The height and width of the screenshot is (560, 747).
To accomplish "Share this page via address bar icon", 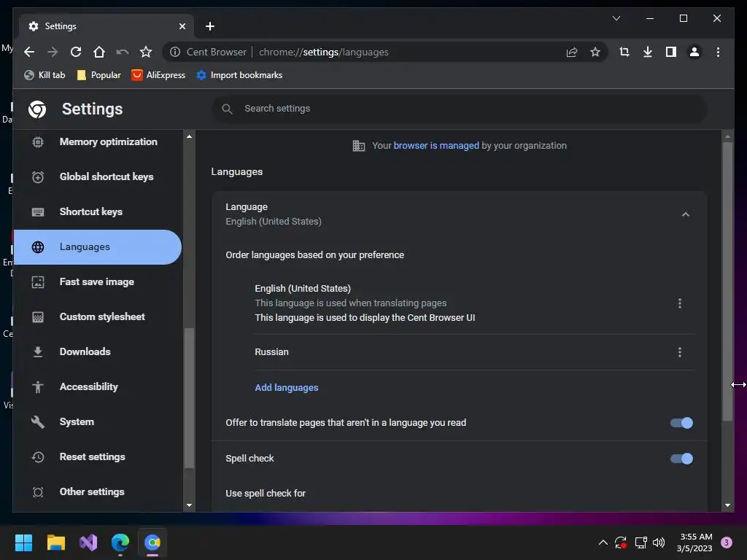I will coord(572,52).
